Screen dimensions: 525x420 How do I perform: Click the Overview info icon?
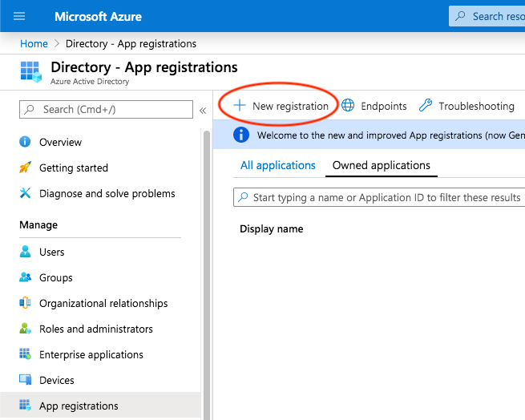pos(25,142)
